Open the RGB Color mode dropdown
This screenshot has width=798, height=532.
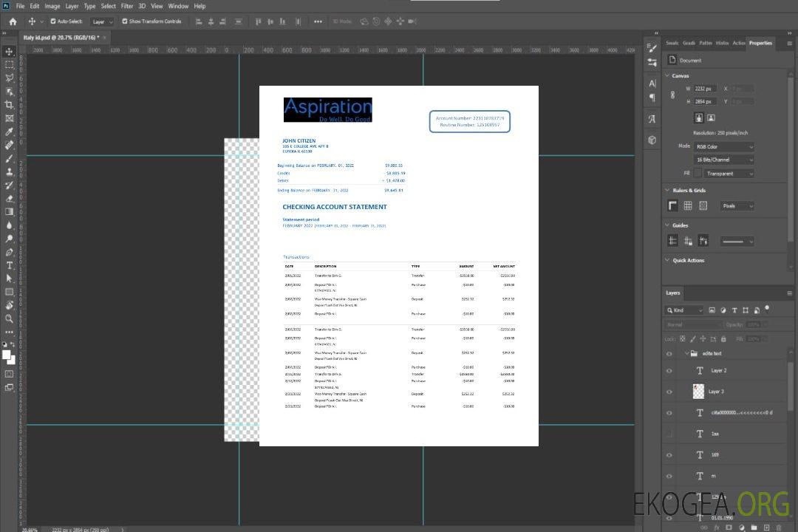pyautogui.click(x=723, y=146)
